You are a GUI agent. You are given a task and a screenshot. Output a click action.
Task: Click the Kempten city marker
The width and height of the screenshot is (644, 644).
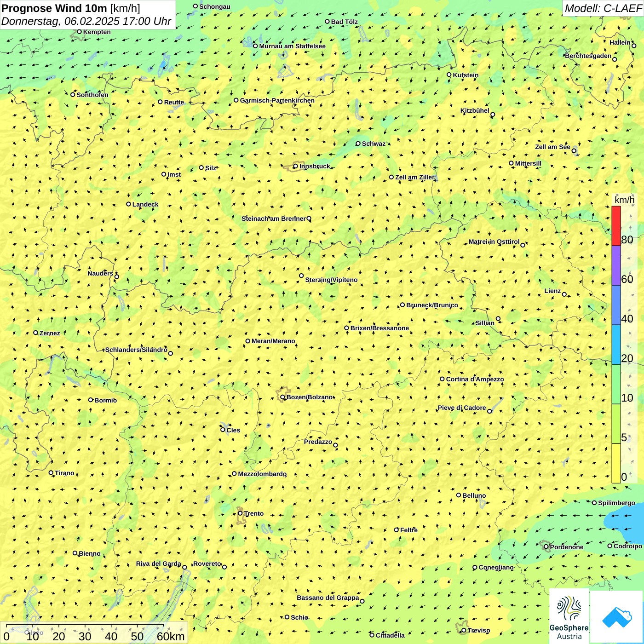point(79,32)
